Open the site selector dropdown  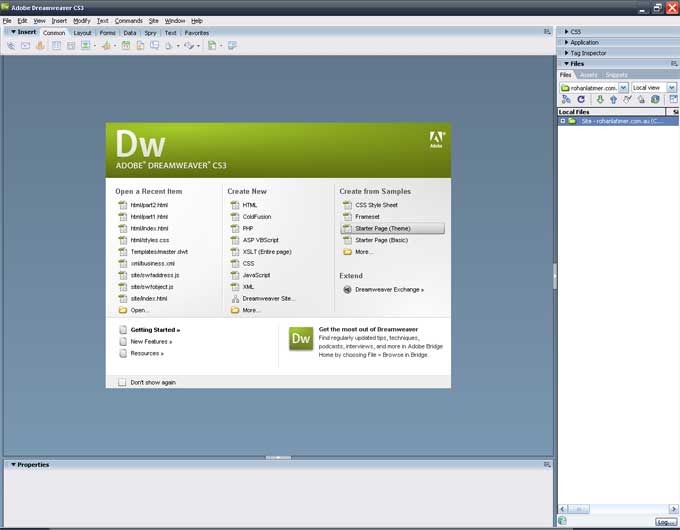point(623,88)
